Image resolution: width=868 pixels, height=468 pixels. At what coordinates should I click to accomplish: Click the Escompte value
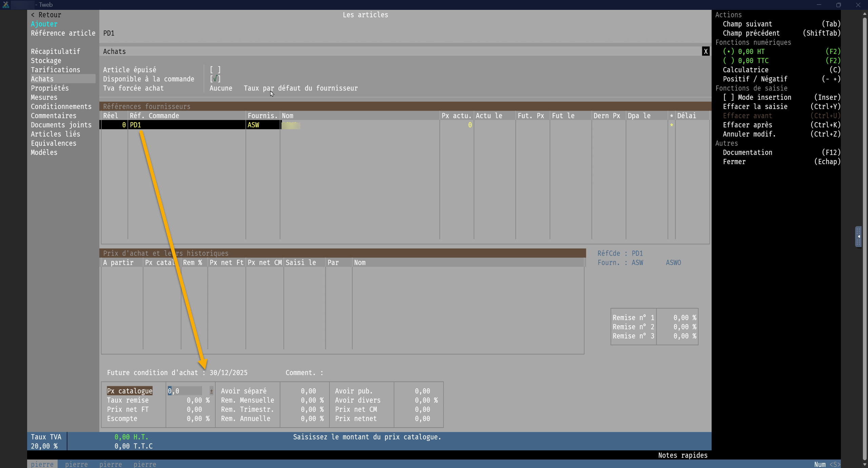pyautogui.click(x=198, y=418)
